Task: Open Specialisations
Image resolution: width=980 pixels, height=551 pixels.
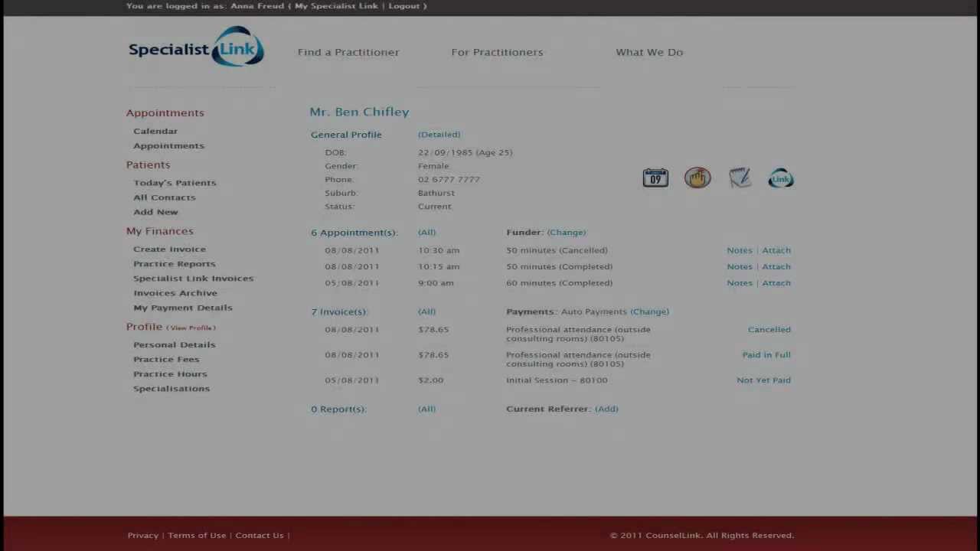Action: pos(171,389)
